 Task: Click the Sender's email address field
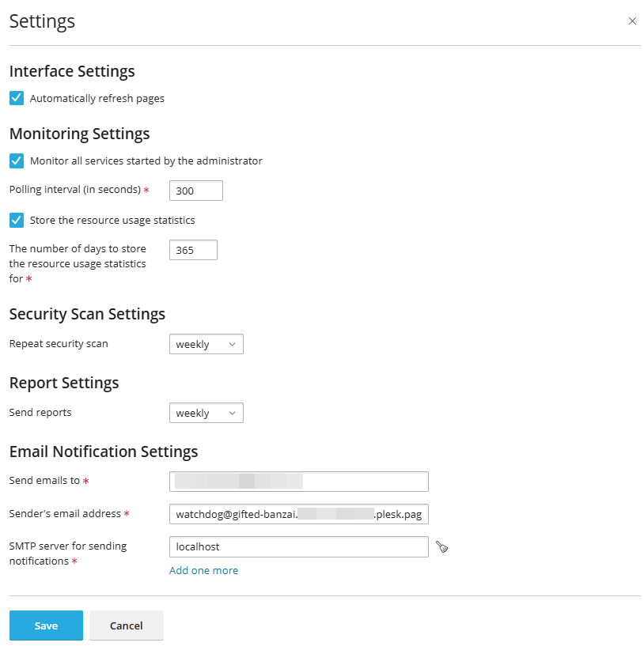coord(298,514)
